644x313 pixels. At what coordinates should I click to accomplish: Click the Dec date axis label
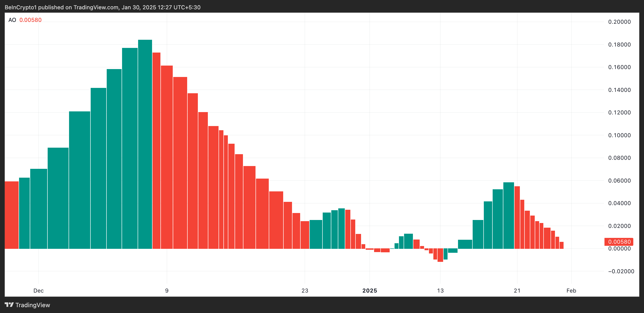39,290
